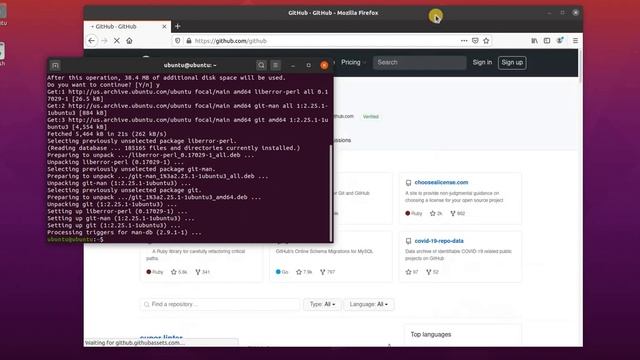Click the Find a repository field
The width and height of the screenshot is (640, 360).
click(x=220, y=304)
